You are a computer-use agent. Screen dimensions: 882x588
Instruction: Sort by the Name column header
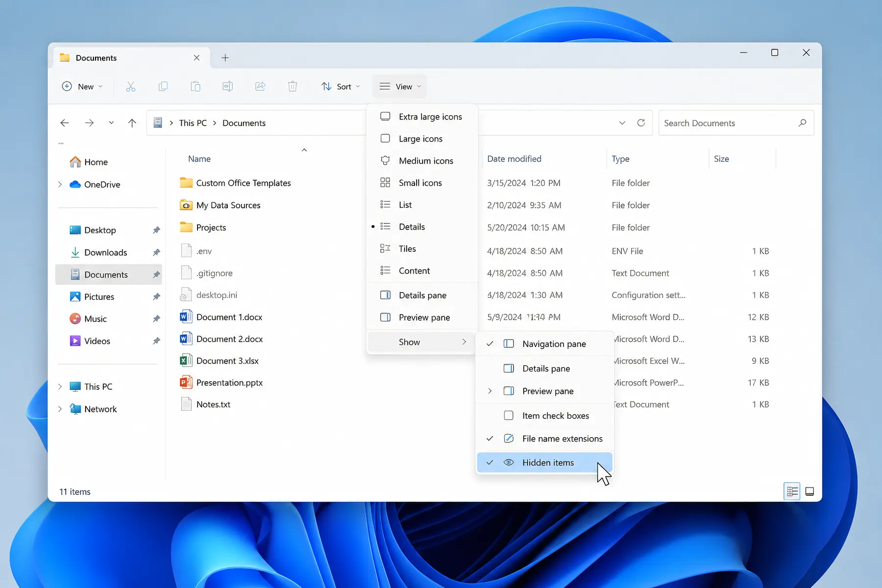(199, 159)
